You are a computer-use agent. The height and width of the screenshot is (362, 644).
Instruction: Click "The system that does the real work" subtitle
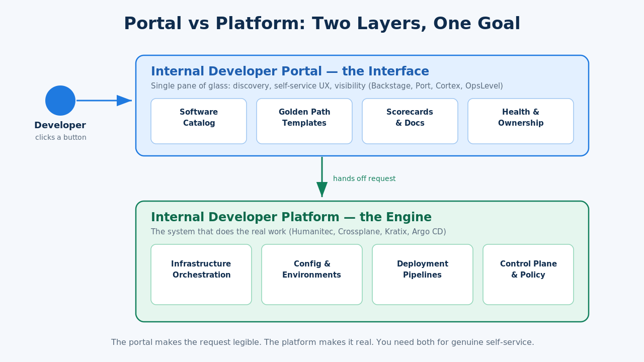pos(298,232)
